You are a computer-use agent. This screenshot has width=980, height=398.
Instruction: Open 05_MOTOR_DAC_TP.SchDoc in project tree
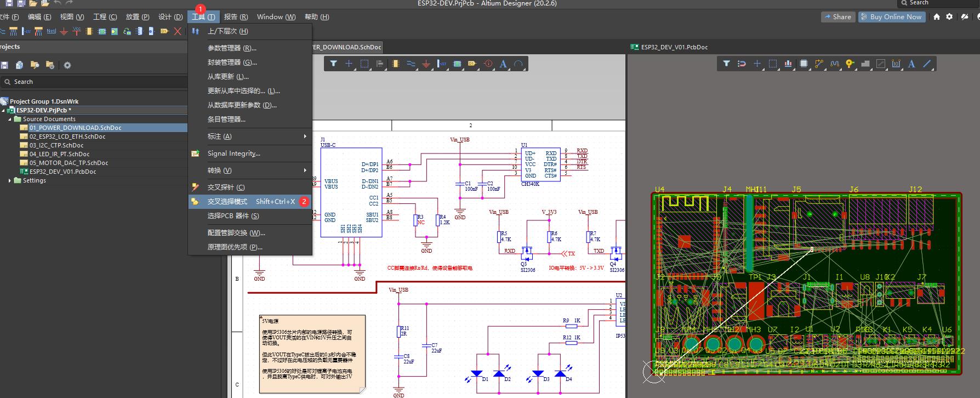coord(69,163)
